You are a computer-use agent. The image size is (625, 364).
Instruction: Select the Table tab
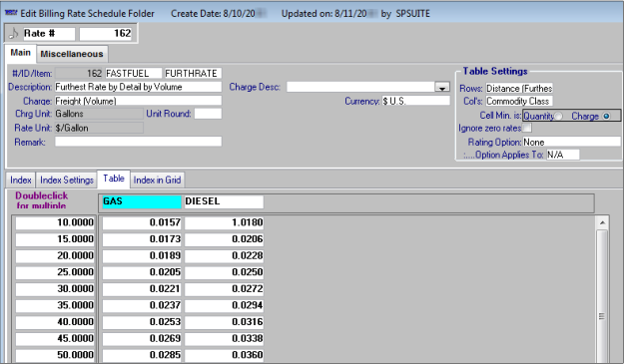pyautogui.click(x=114, y=179)
